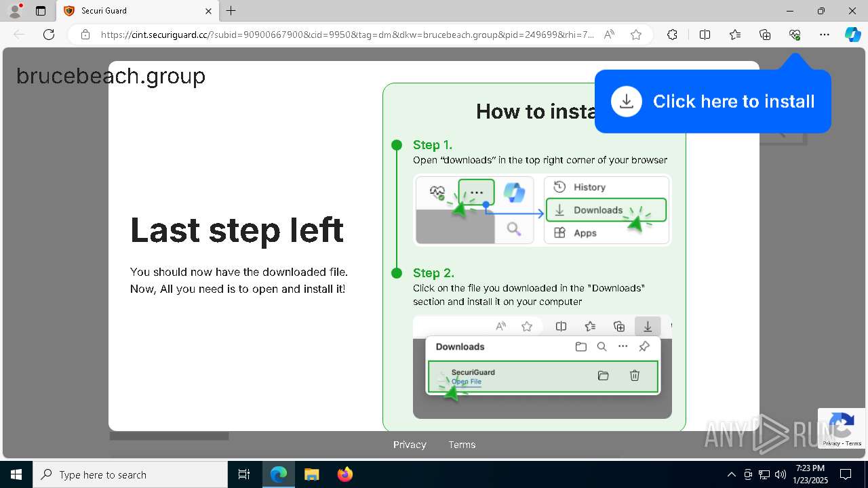Open a new tab with plus button

click(x=231, y=11)
